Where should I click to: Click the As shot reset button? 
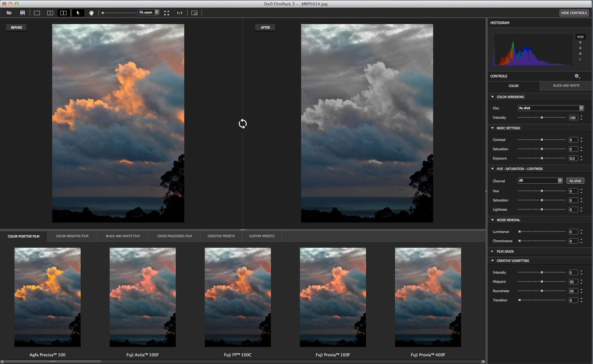click(575, 181)
